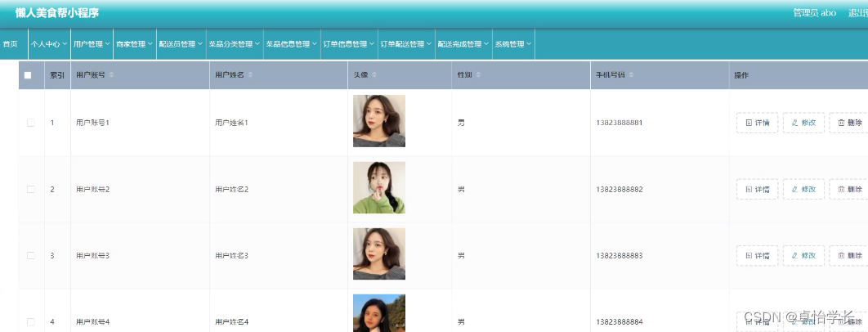Tick the checkbox for row 用户账号2
This screenshot has height=332, width=868.
pos(30,189)
